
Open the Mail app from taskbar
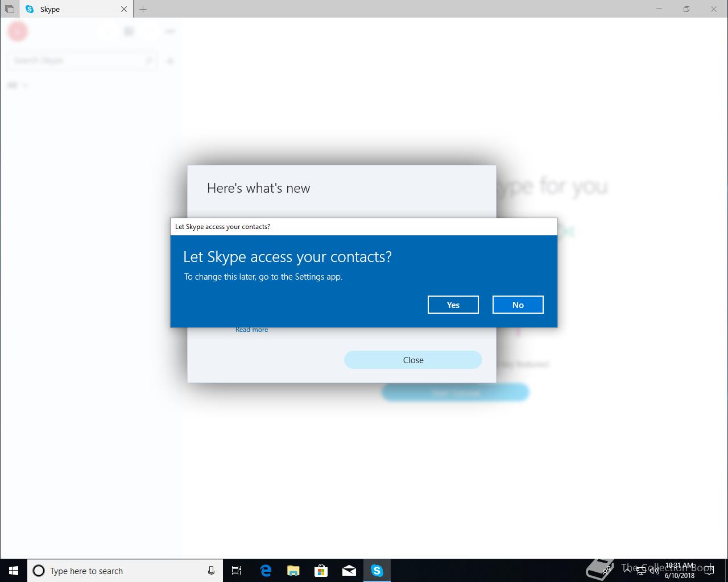pos(349,571)
